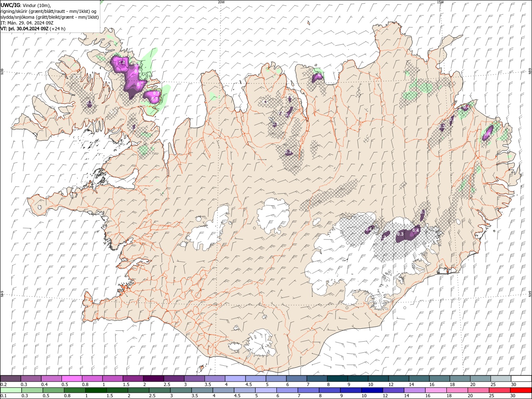
Task: Select the lower legend swatch labeled 0.3
Action: click(32, 390)
